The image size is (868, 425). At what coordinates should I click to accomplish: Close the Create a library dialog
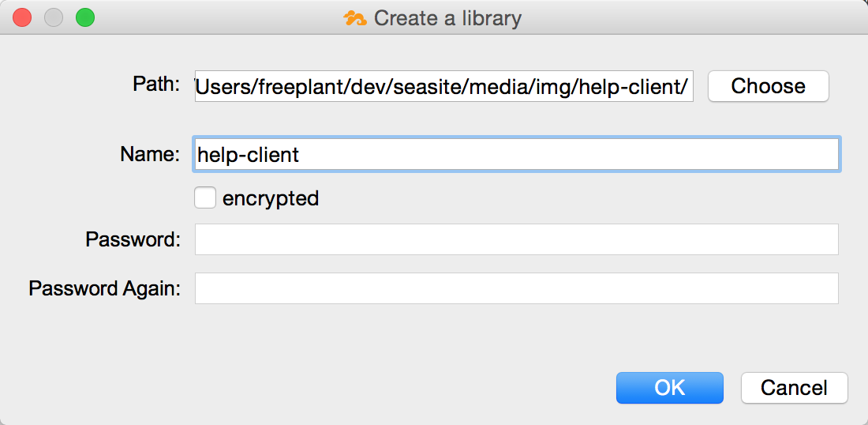22,17
